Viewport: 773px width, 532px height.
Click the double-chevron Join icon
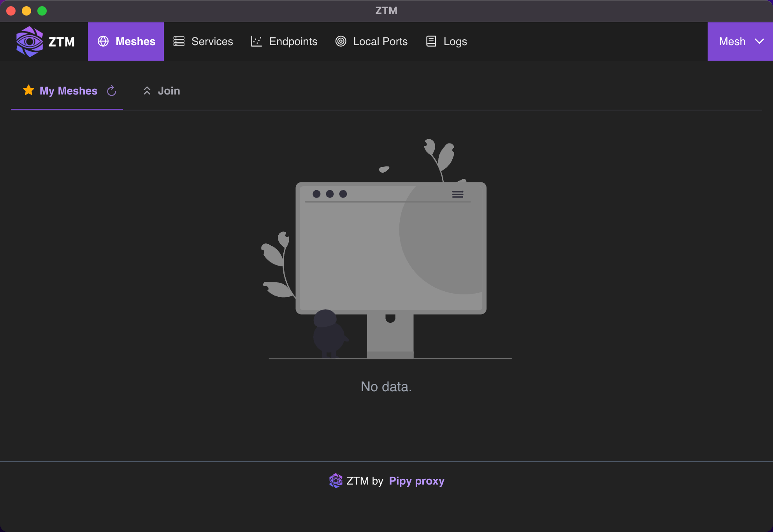click(x=147, y=91)
